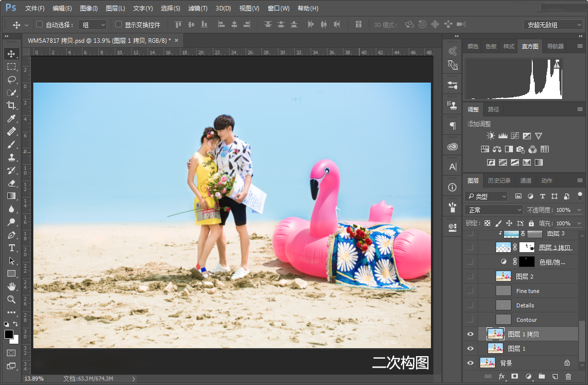Image resolution: width=588 pixels, height=385 pixels.
Task: Click the Add layer style fx icon
Action: click(x=502, y=377)
